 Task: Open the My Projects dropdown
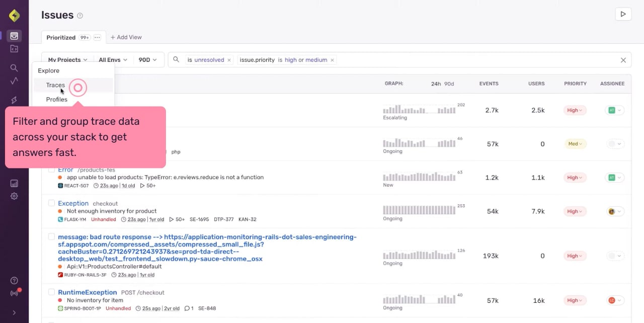tap(67, 60)
